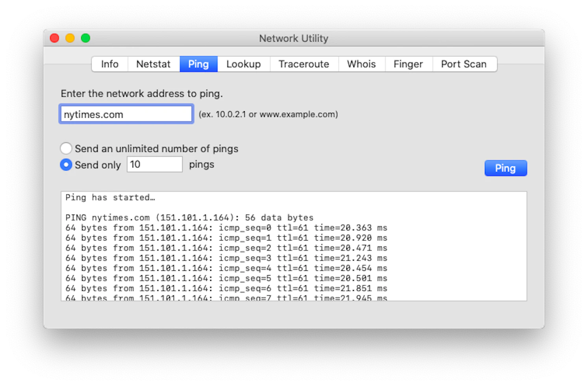Viewport: 588px width, 386px height.
Task: Click the green zoom window control
Action: point(85,38)
